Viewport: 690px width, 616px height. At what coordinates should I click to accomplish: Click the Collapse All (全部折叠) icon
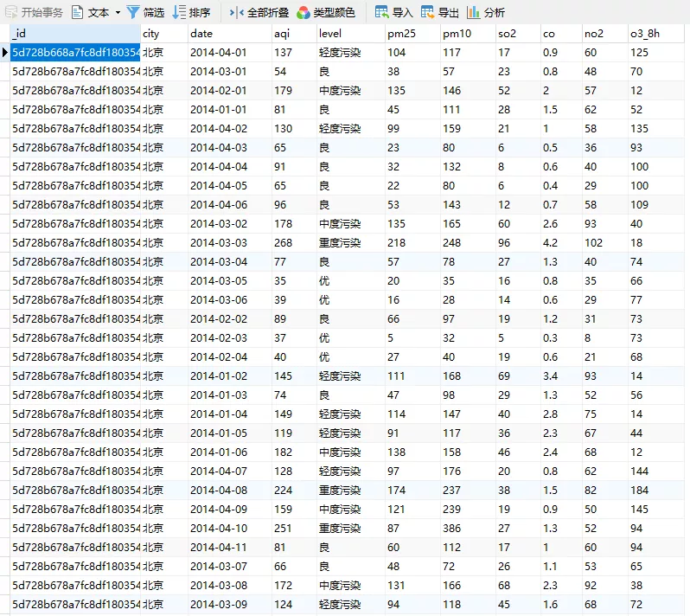237,13
